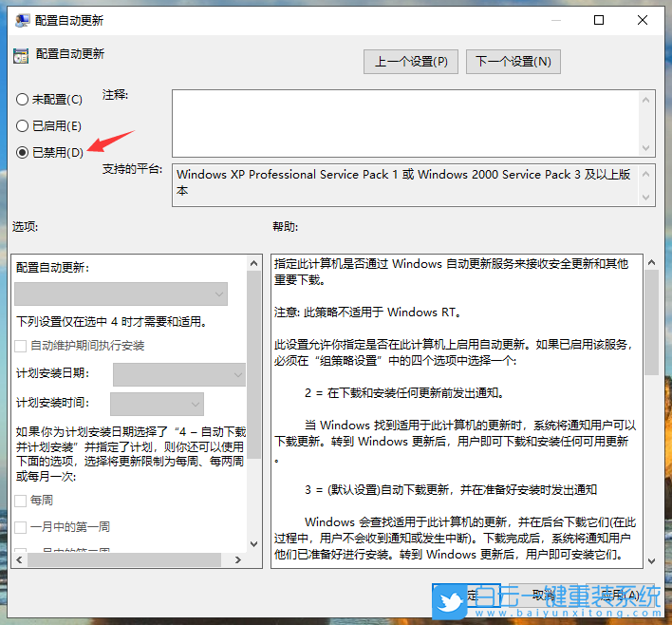Go to 上一个设置(P)

click(x=411, y=62)
